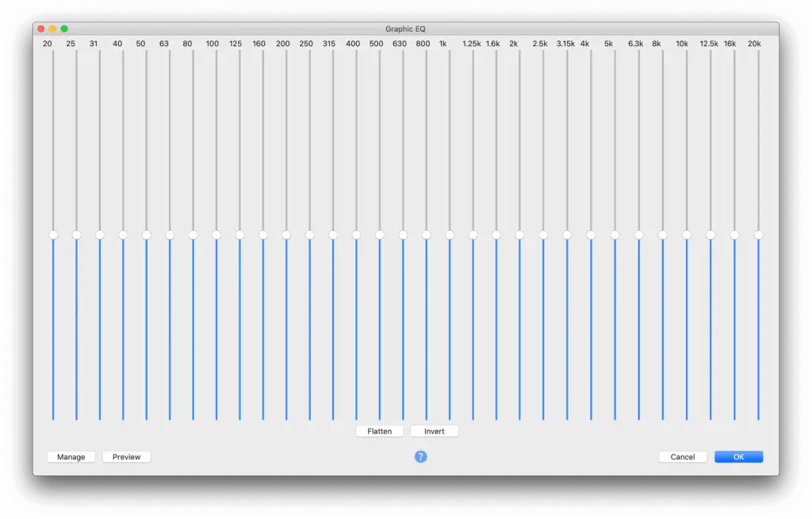Click the 1k slider handle
The height and width of the screenshot is (519, 812).
click(450, 236)
